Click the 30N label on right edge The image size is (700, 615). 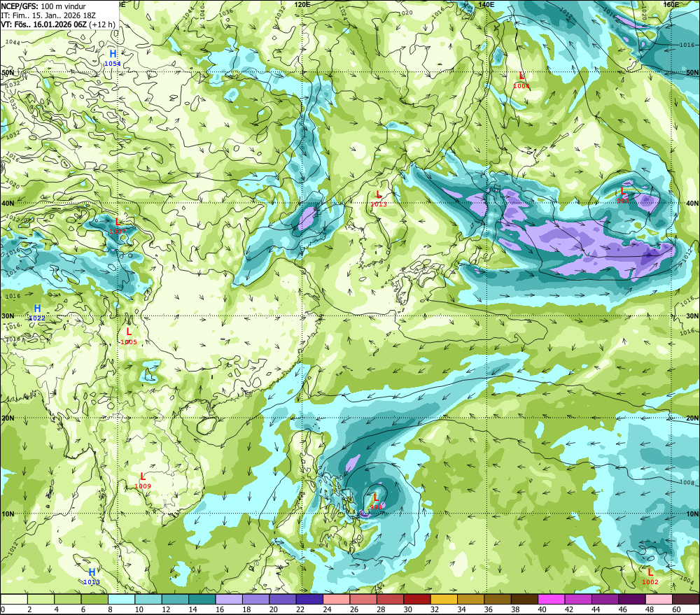[x=692, y=316]
